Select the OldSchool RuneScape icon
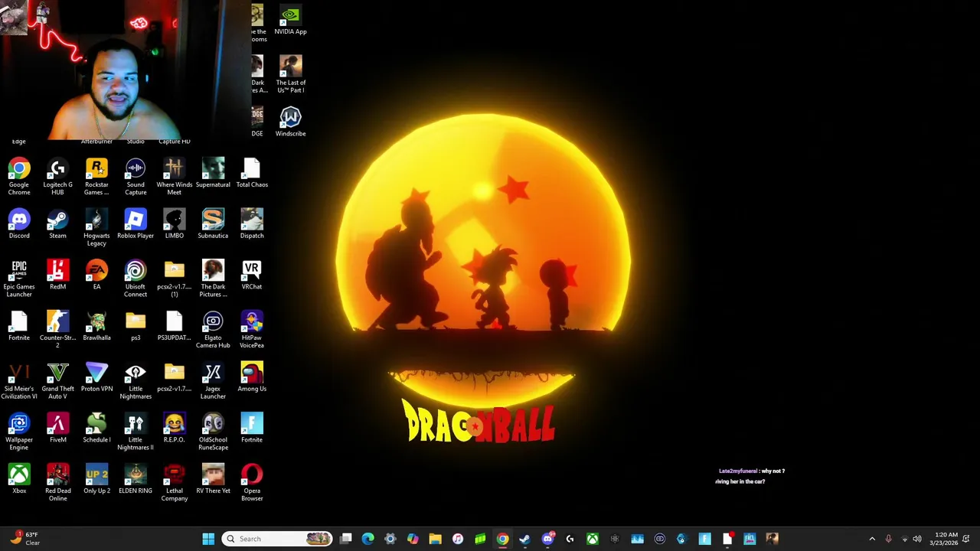This screenshot has height=551, width=980. (213, 432)
